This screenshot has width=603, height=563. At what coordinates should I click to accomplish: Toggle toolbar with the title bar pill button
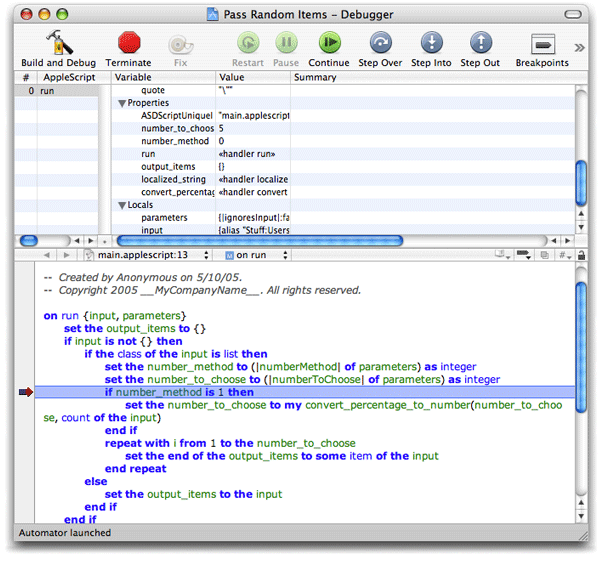point(573,15)
